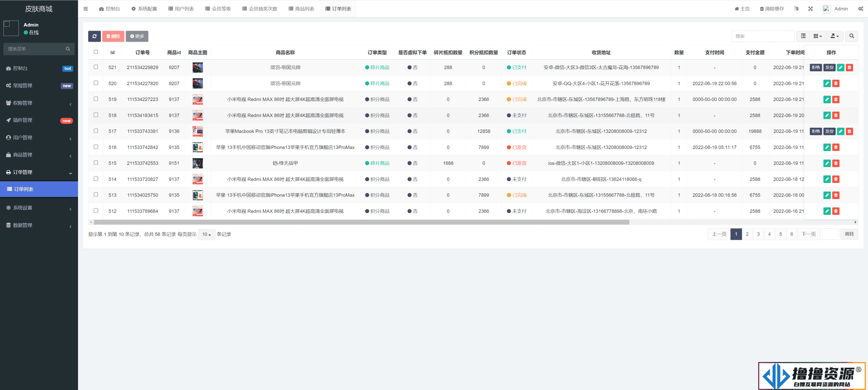868x390 pixels.
Task: Switch to the 商品列表 tab
Action: click(x=301, y=8)
